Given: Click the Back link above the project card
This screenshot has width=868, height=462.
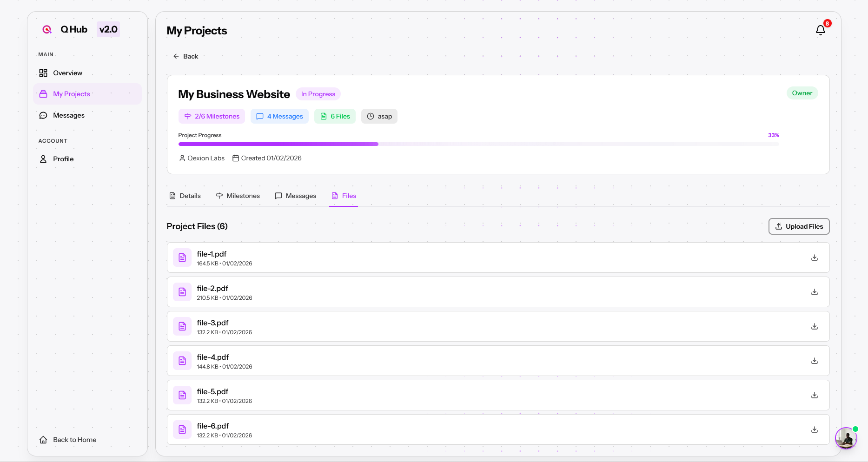Looking at the screenshot, I should [x=186, y=56].
